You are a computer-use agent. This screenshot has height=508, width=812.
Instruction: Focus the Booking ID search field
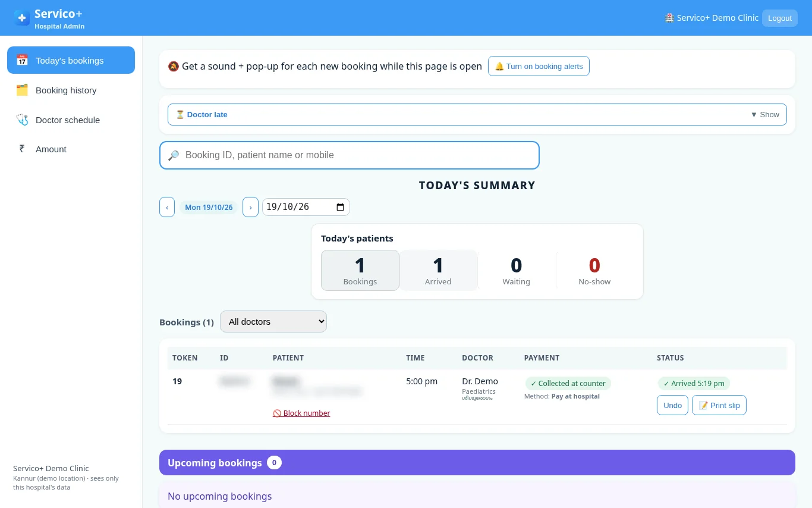coord(350,155)
